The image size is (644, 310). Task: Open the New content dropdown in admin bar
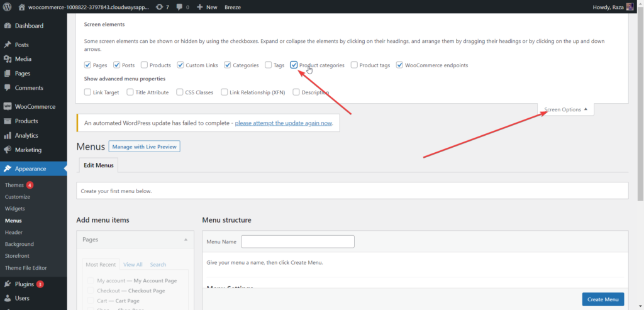206,7
